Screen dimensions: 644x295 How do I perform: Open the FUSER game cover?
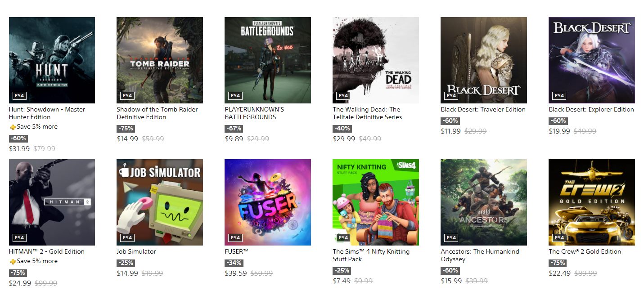268,202
